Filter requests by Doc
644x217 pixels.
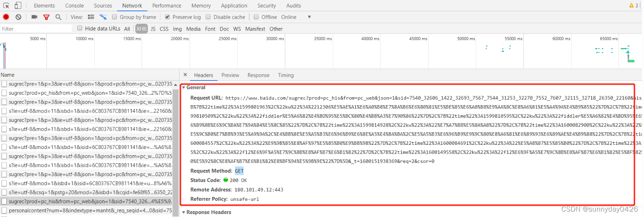click(x=224, y=29)
